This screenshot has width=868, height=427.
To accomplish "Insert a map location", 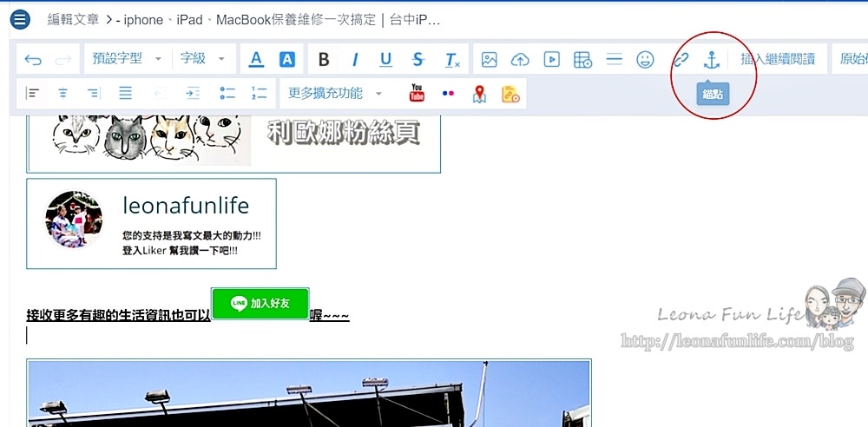I will coord(479,94).
